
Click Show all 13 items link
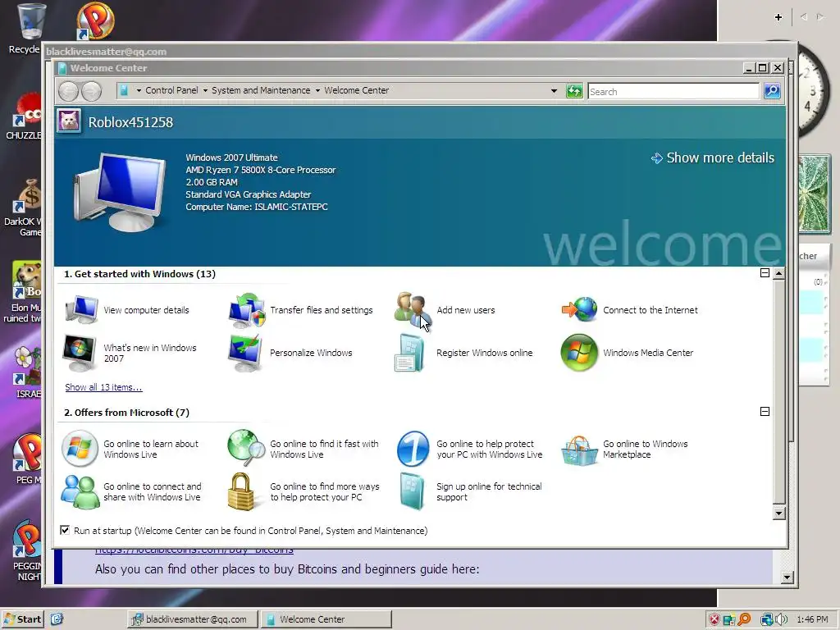(103, 387)
